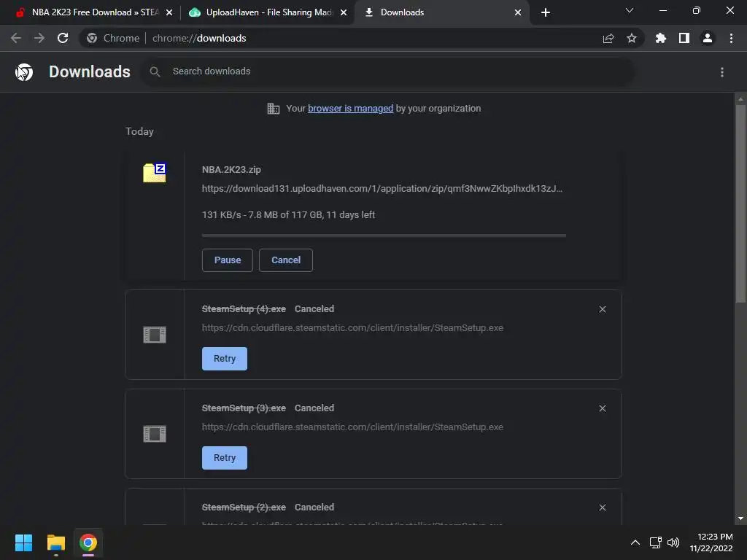Focus the Search downloads field
Viewport: 747px width, 560px height.
388,71
